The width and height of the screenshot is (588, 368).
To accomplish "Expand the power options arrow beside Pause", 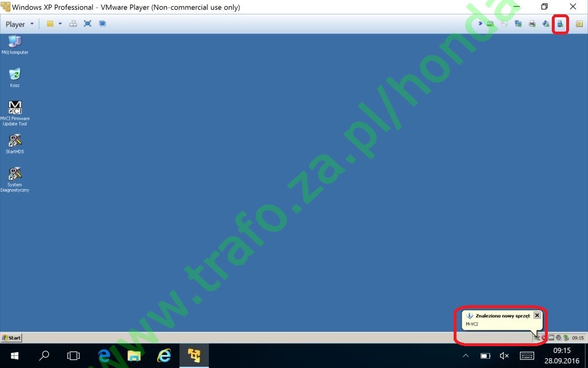I will pyautogui.click(x=60, y=24).
